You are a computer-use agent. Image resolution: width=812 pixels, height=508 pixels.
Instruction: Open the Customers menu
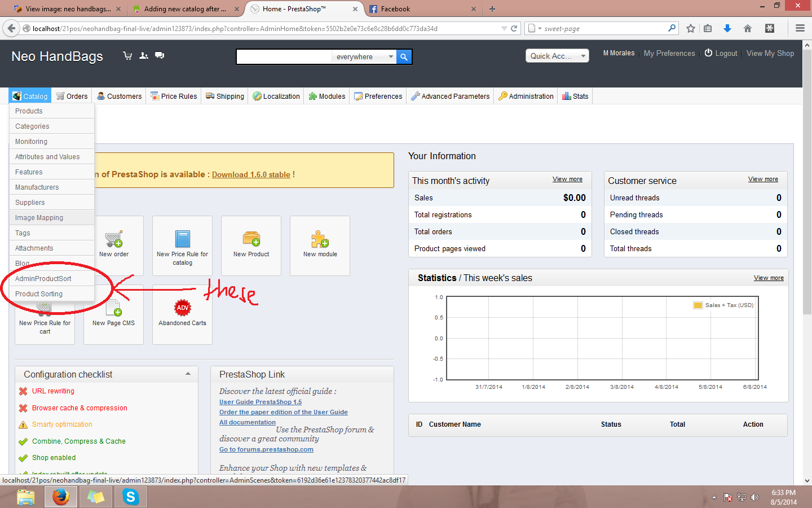click(120, 96)
